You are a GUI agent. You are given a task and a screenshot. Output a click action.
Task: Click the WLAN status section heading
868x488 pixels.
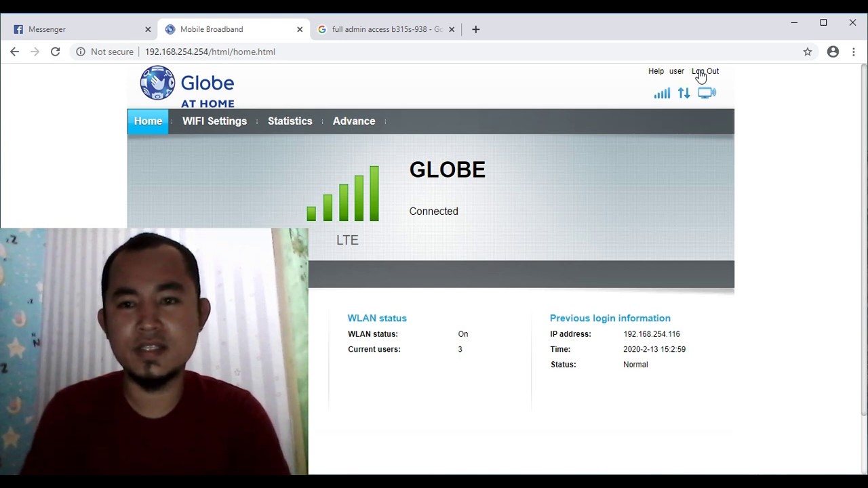click(377, 318)
